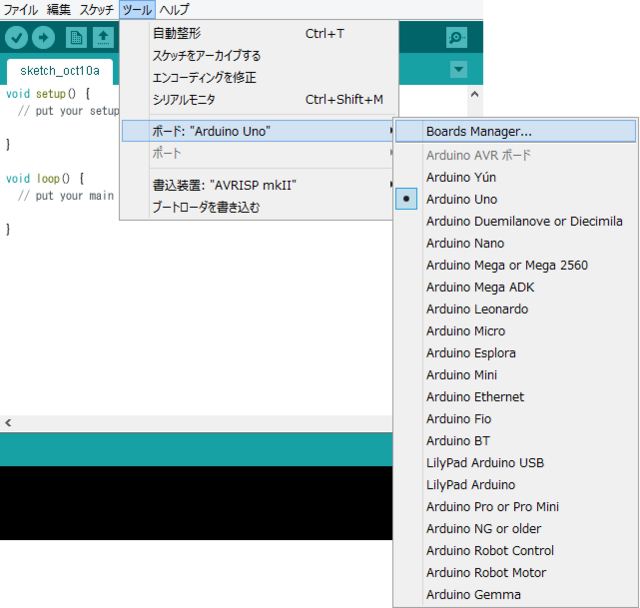Click the Verify checkmark icon
Image resolution: width=640 pixels, height=608 pixels.
tap(16, 38)
